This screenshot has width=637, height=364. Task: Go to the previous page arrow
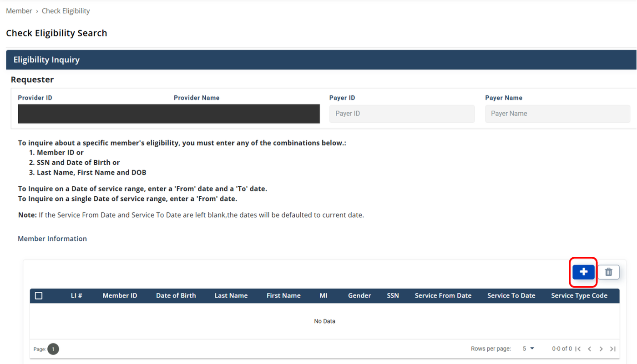(x=590, y=349)
